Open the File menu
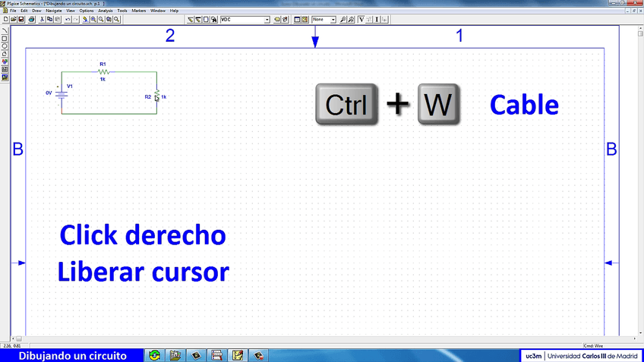Image resolution: width=644 pixels, height=362 pixels. [x=13, y=11]
